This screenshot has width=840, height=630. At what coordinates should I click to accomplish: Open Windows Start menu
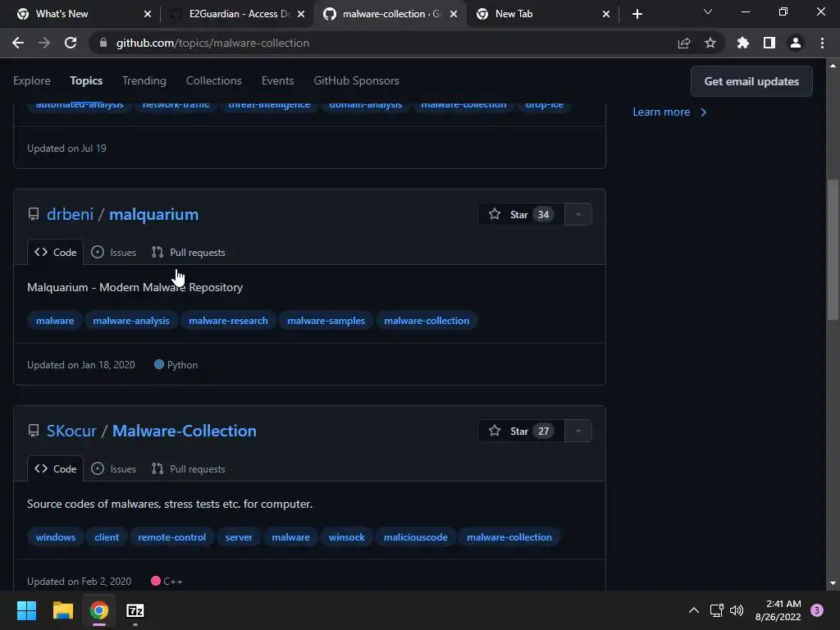(x=26, y=610)
